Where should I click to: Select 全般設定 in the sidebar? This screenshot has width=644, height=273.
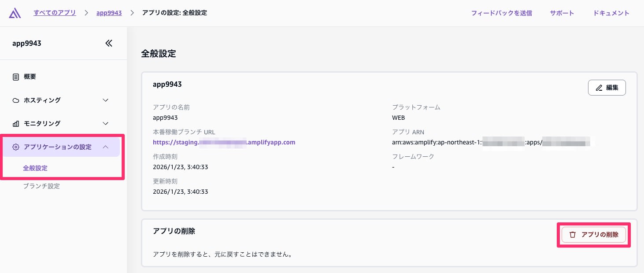[x=35, y=168]
